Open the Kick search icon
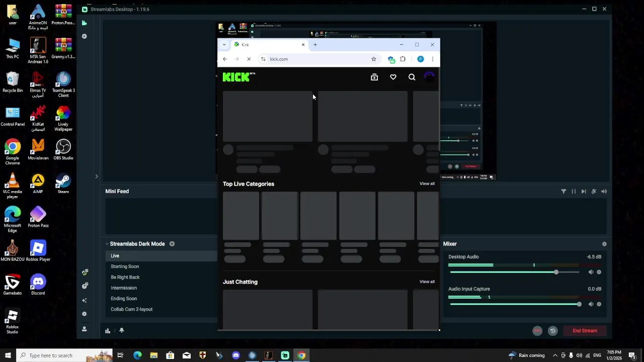 point(412,77)
